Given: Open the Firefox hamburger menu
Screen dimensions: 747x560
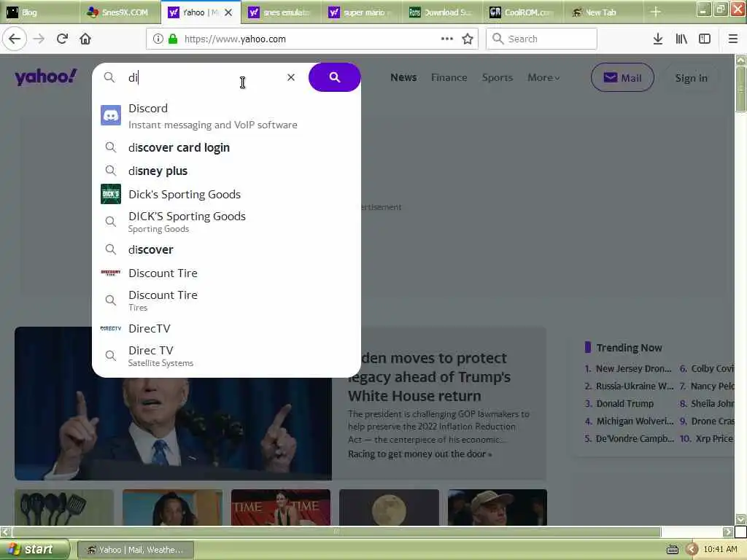Looking at the screenshot, I should point(733,39).
